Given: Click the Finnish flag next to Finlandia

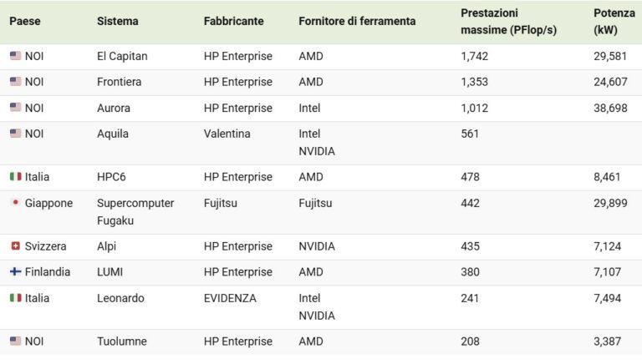Looking at the screenshot, I should pyautogui.click(x=16, y=271).
